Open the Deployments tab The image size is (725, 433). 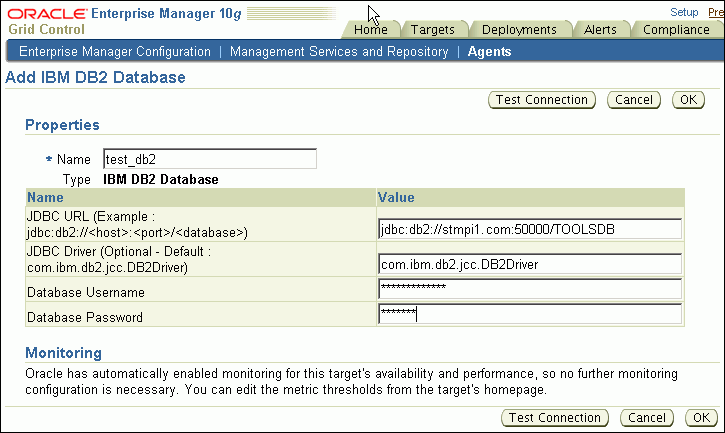(519, 30)
